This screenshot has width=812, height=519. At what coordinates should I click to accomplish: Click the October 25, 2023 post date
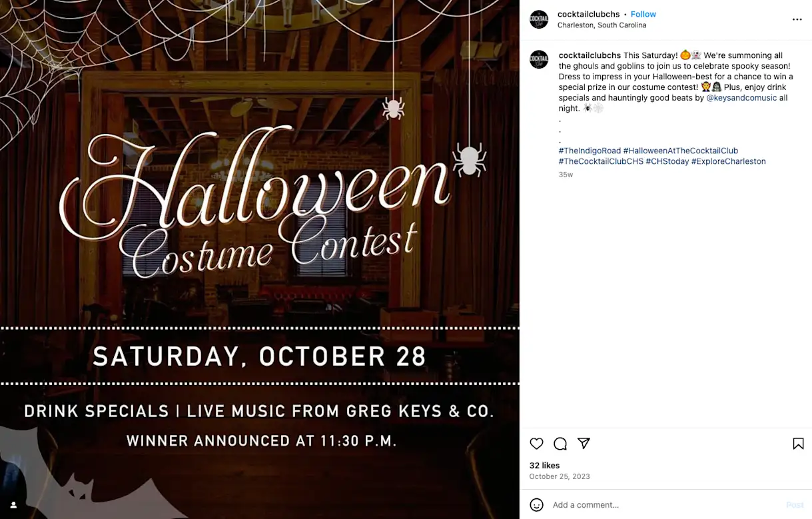tap(560, 476)
